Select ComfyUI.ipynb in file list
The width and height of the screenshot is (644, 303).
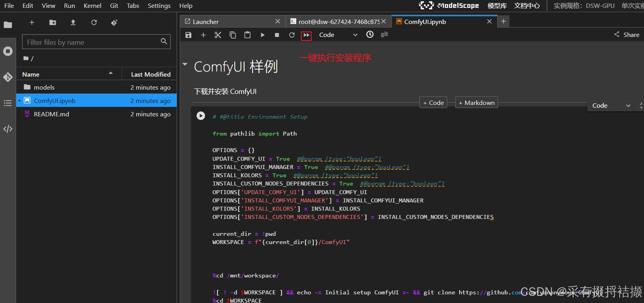pyautogui.click(x=96, y=101)
